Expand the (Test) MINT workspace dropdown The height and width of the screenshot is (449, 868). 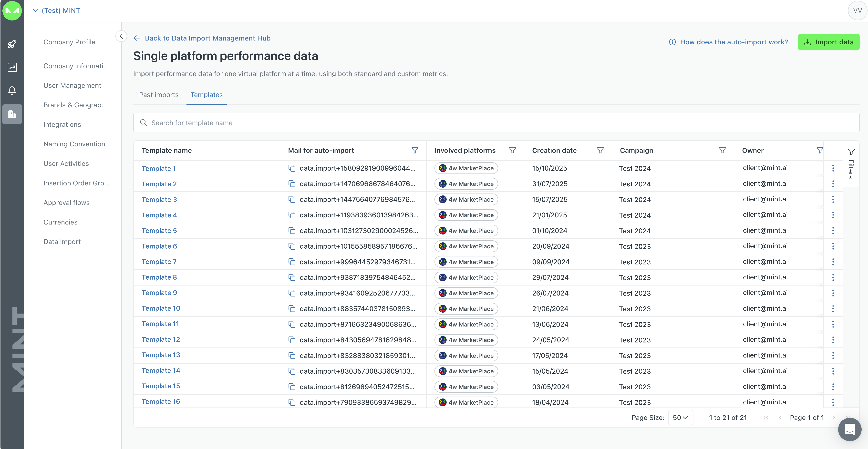pos(57,10)
